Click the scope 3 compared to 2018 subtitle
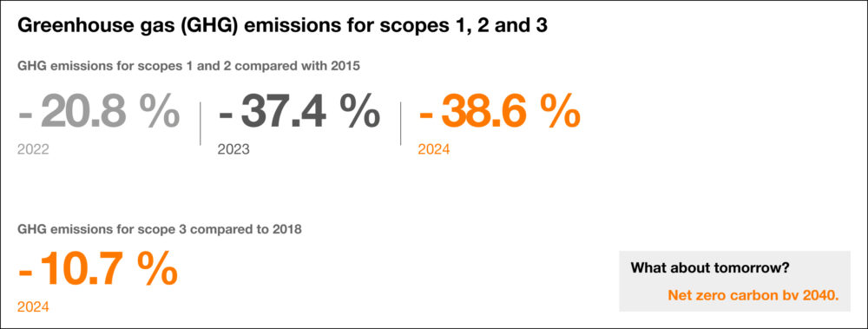Viewport: 868px width, 329px height. pyautogui.click(x=160, y=229)
